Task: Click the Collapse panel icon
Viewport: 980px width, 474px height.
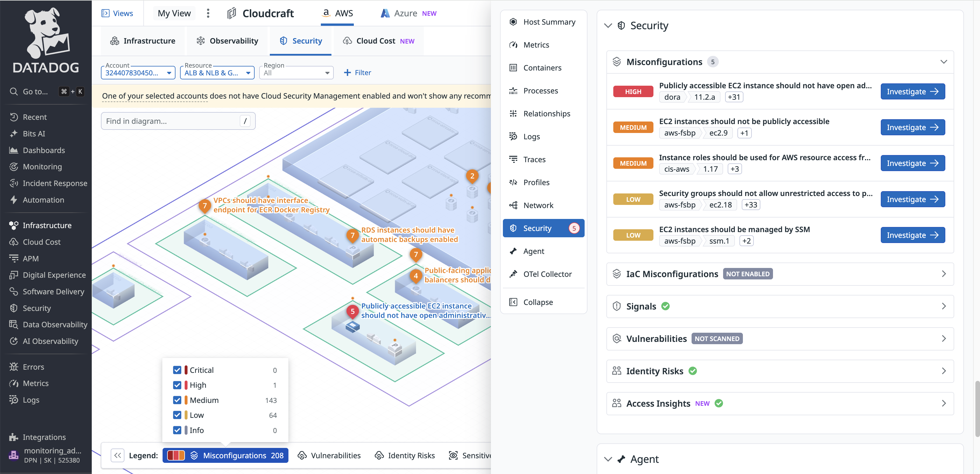Action: click(x=513, y=302)
